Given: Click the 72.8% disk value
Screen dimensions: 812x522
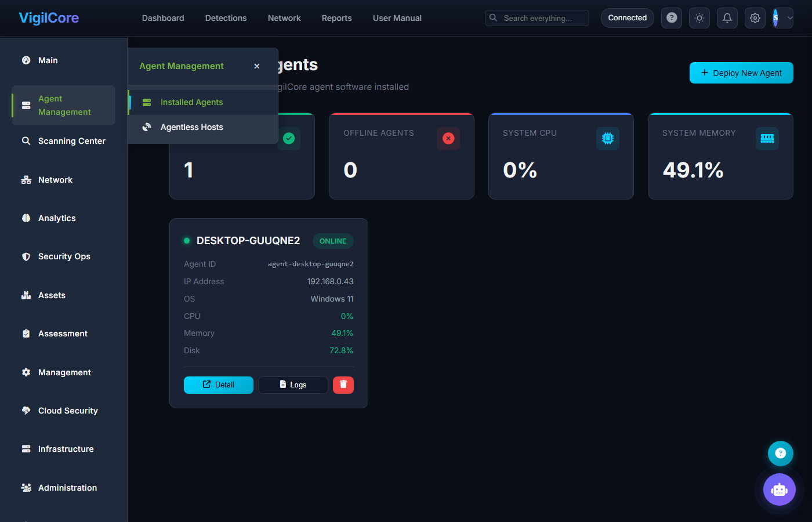Looking at the screenshot, I should click(x=342, y=350).
